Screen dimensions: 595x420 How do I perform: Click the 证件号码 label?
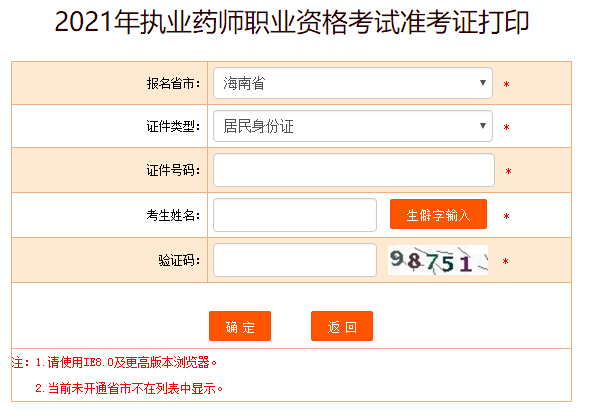point(173,170)
